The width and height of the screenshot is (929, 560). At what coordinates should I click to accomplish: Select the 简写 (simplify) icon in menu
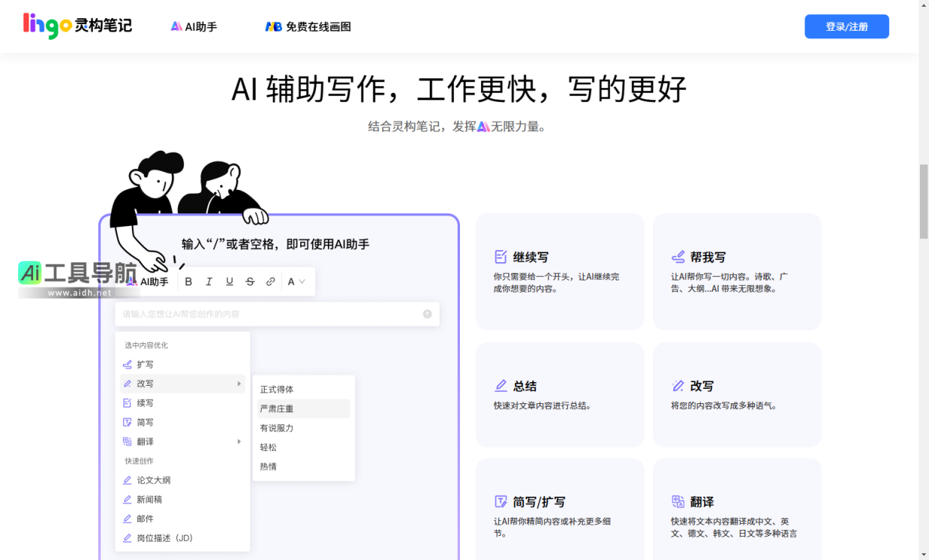click(x=127, y=422)
